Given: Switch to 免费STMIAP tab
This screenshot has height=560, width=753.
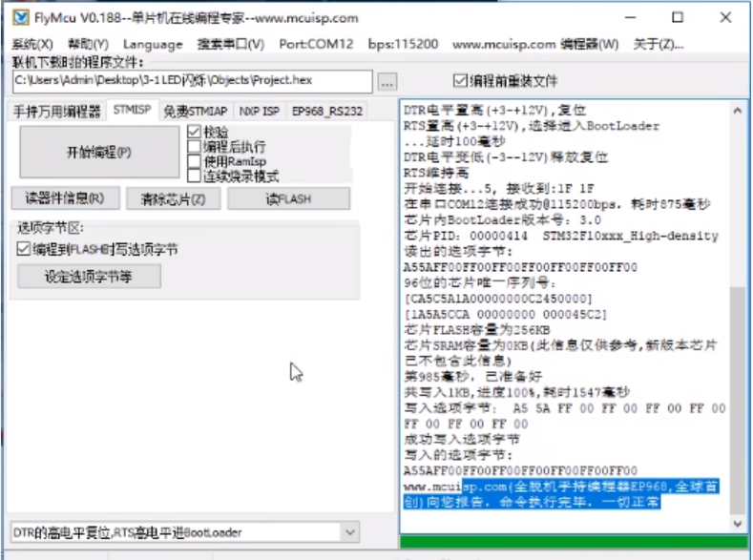Looking at the screenshot, I should 195,112.
